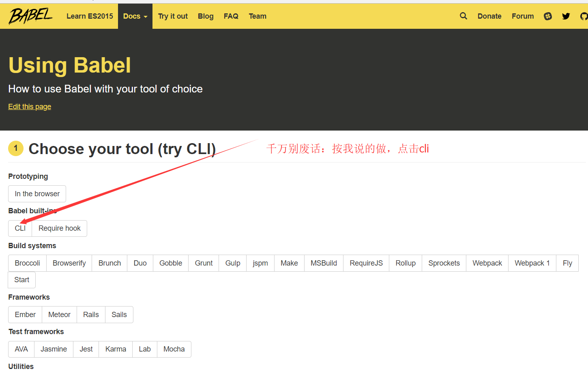Select Jest test framework
Screen dimensions: 588x371
click(x=86, y=349)
